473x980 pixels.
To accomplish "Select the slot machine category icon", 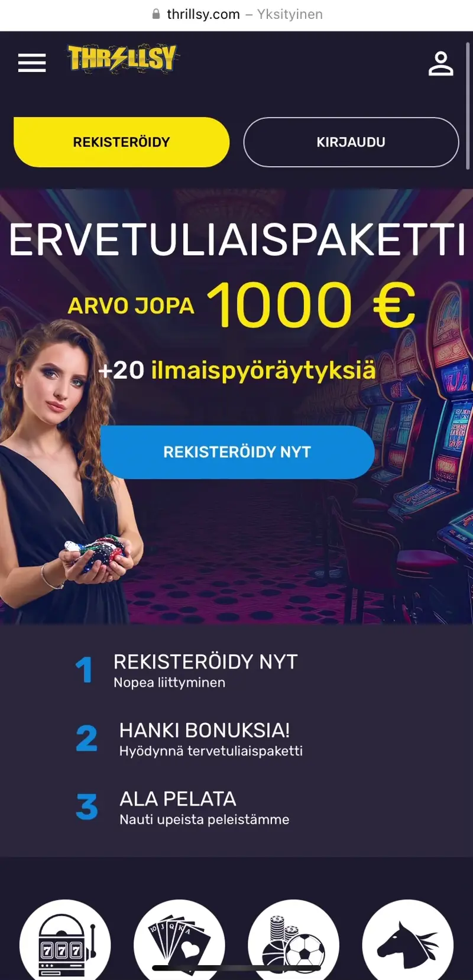I will [x=65, y=940].
